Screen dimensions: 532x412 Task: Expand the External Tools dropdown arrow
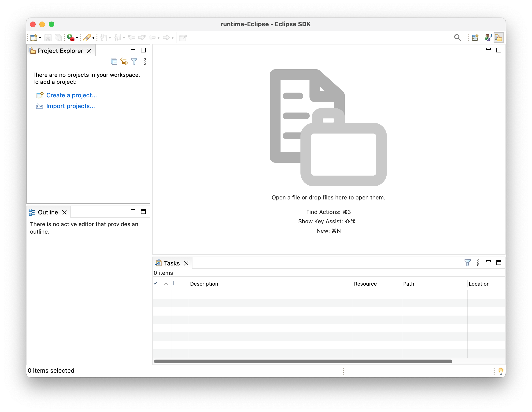[x=93, y=37]
